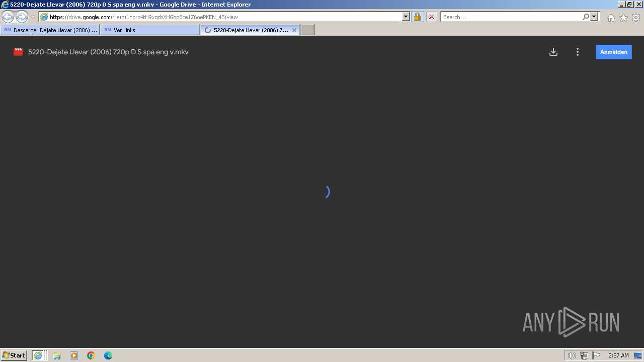The image size is (644, 362).
Task: Minimize the Internet Explorer window
Action: 621,5
